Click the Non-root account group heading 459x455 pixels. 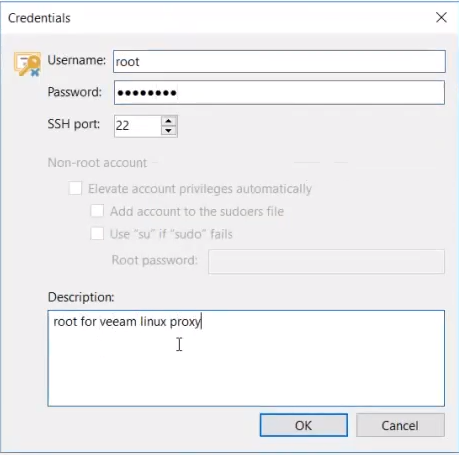[x=97, y=163]
